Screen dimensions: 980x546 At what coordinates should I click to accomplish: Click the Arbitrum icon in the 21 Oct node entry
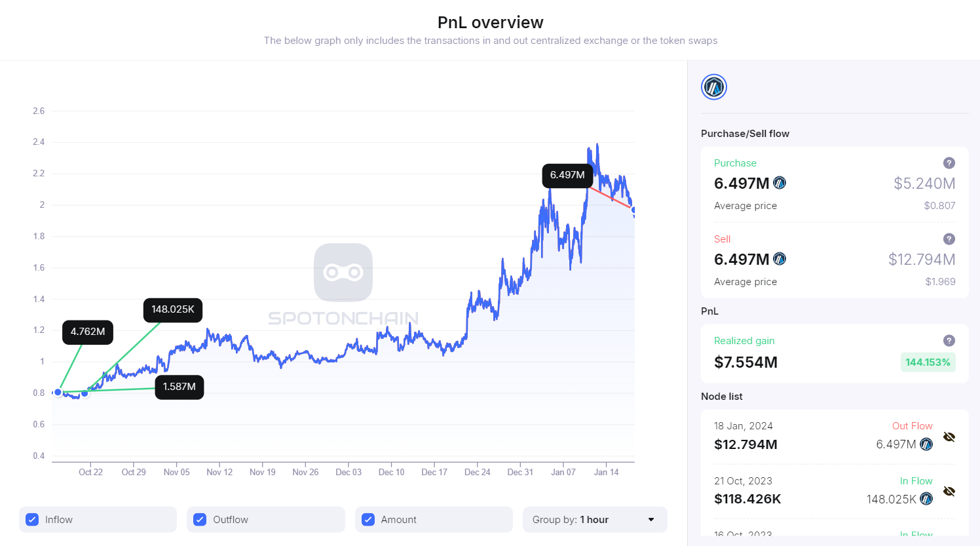pos(926,499)
